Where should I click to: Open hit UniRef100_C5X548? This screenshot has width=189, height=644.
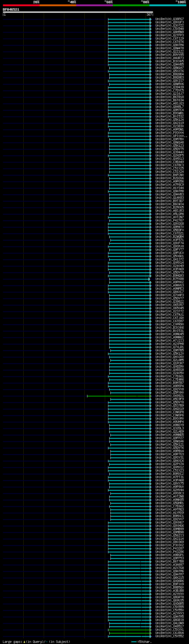170,29
